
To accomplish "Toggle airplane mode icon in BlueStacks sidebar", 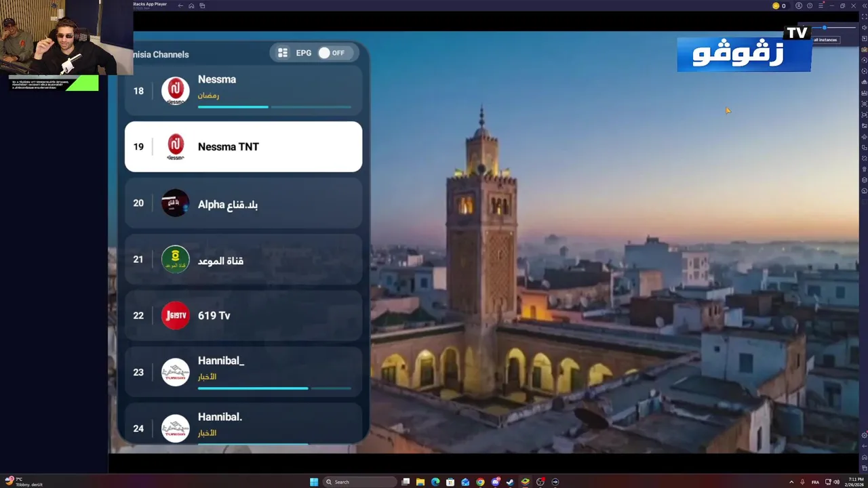I will pyautogui.click(x=864, y=136).
